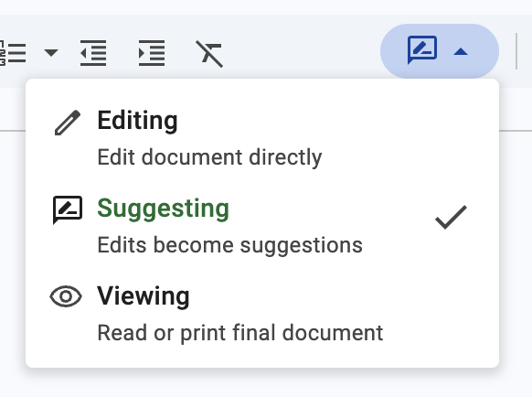Collapse the mode menu with up arrow
The height and width of the screenshot is (397, 532).
tap(461, 51)
